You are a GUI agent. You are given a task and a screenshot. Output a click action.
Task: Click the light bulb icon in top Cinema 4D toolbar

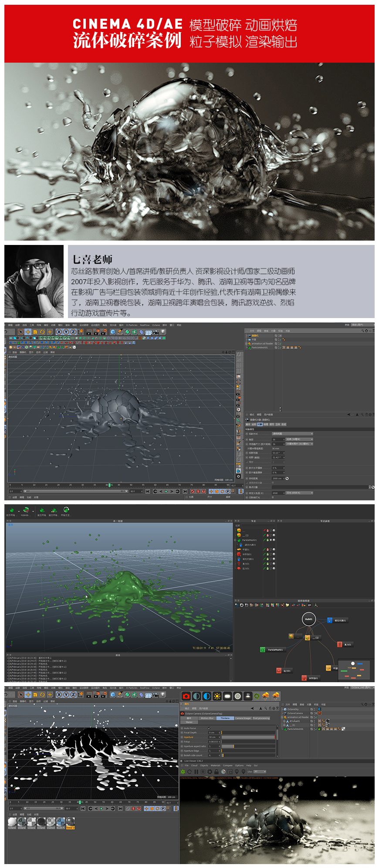pyautogui.click(x=163, y=332)
